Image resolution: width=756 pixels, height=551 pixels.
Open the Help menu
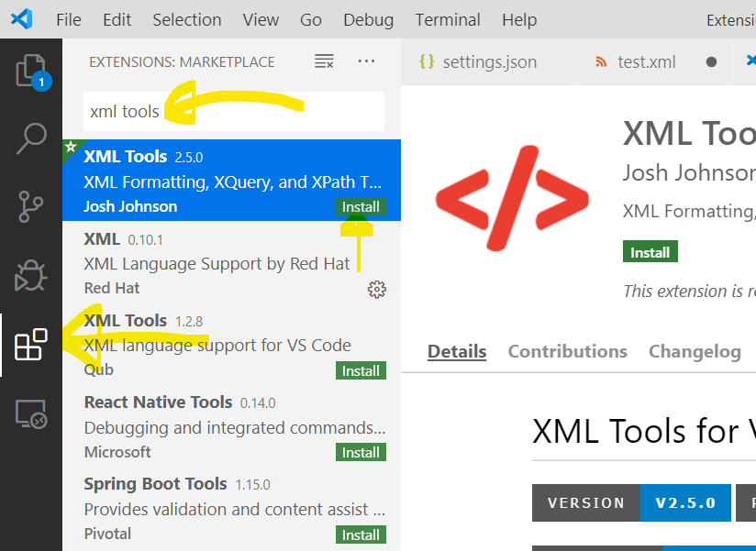click(519, 20)
